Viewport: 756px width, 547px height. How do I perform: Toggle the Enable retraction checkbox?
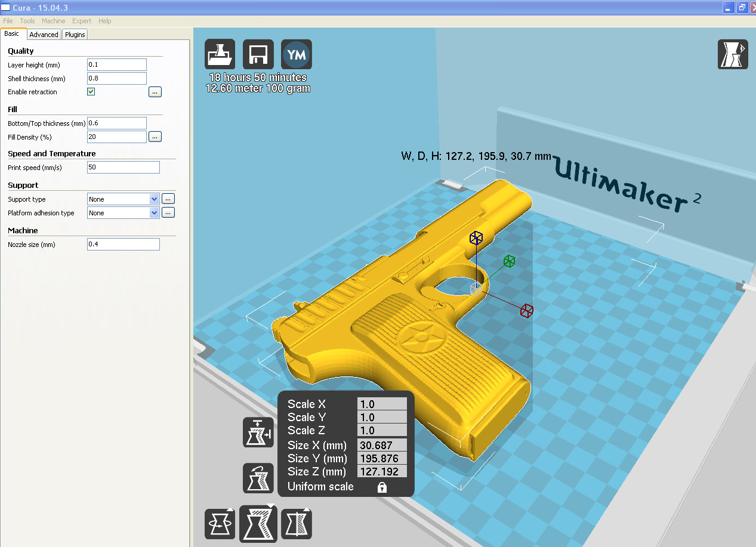(x=91, y=91)
